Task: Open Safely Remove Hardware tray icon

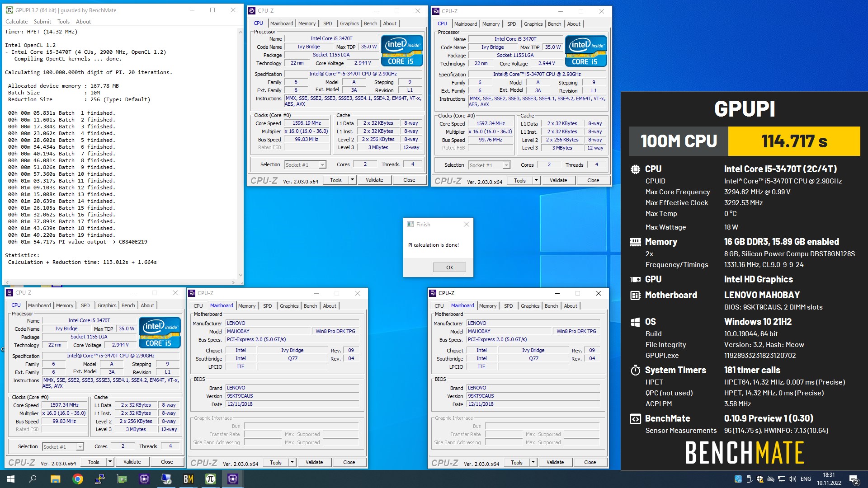Action: pyautogui.click(x=749, y=479)
